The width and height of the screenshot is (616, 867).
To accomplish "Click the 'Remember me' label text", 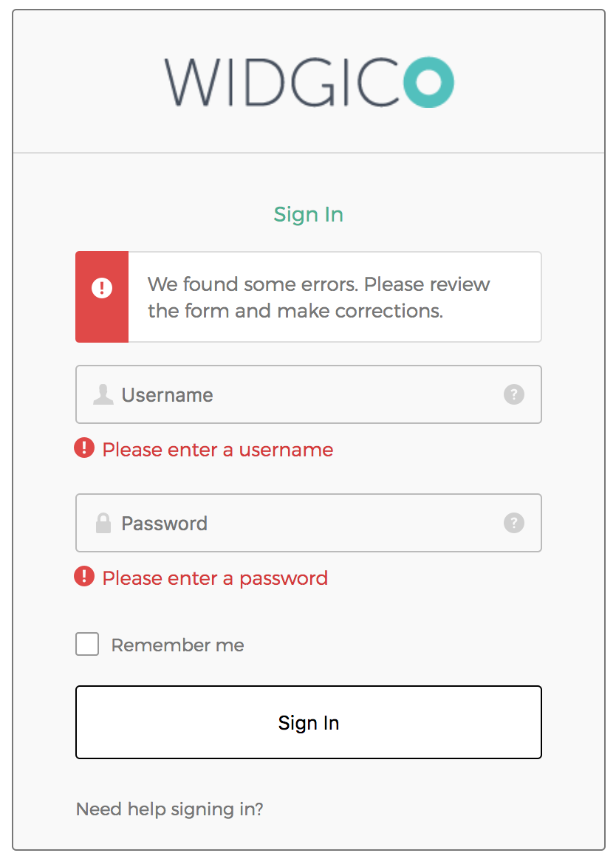I will pyautogui.click(x=177, y=645).
